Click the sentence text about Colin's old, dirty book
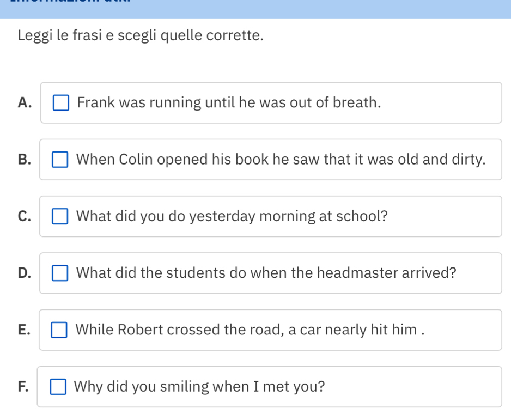This screenshot has height=420, width=511. pyautogui.click(x=281, y=160)
